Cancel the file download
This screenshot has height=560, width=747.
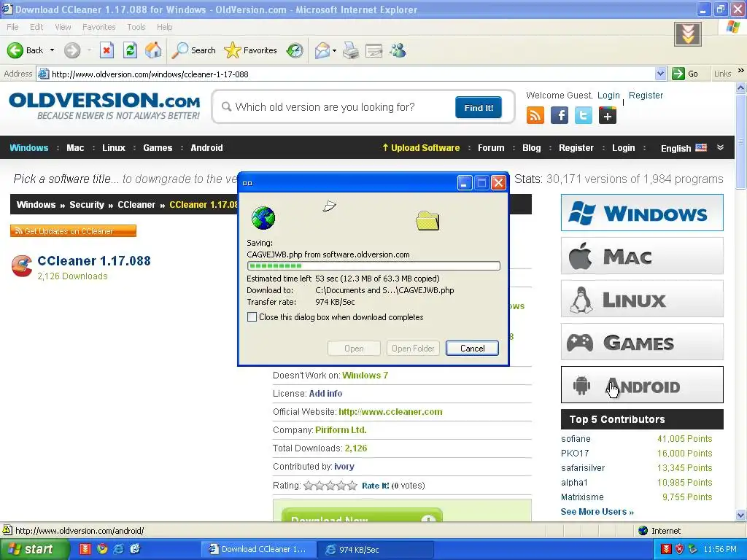472,348
